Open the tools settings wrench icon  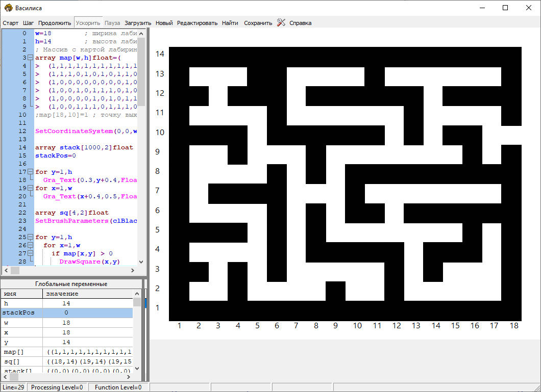click(x=281, y=22)
